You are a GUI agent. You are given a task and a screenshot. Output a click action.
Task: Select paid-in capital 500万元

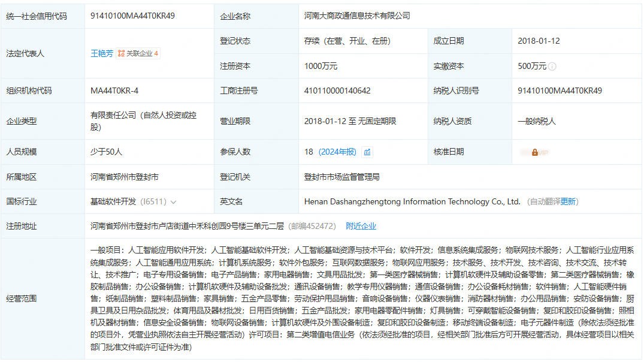[x=532, y=66]
